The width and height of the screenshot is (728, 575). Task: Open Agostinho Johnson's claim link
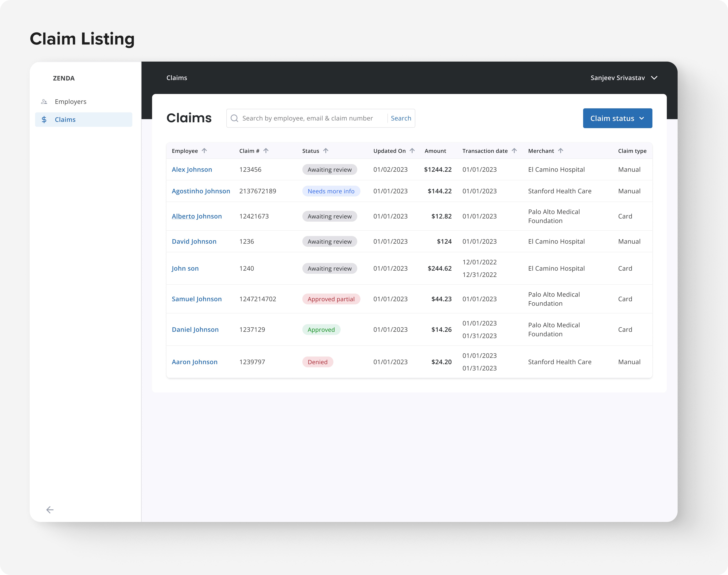click(201, 191)
